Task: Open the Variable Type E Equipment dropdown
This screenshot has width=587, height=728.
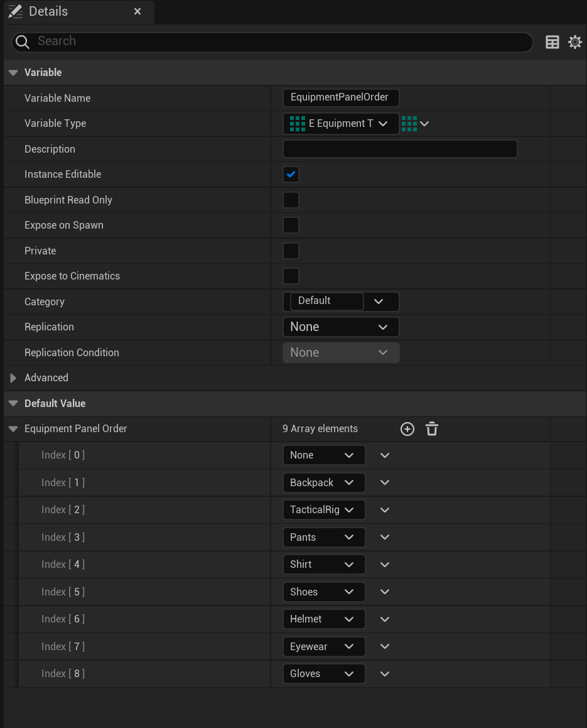Action: [x=340, y=124]
